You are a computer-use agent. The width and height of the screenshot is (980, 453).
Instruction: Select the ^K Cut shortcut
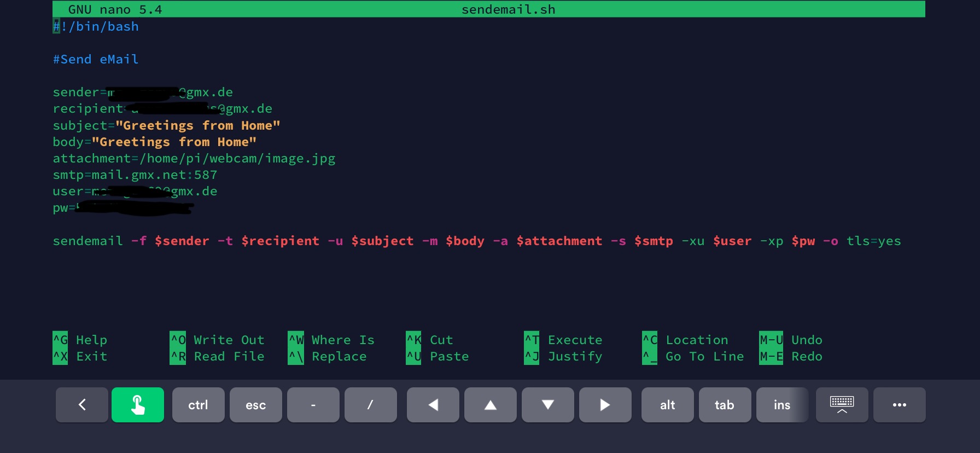(x=430, y=340)
